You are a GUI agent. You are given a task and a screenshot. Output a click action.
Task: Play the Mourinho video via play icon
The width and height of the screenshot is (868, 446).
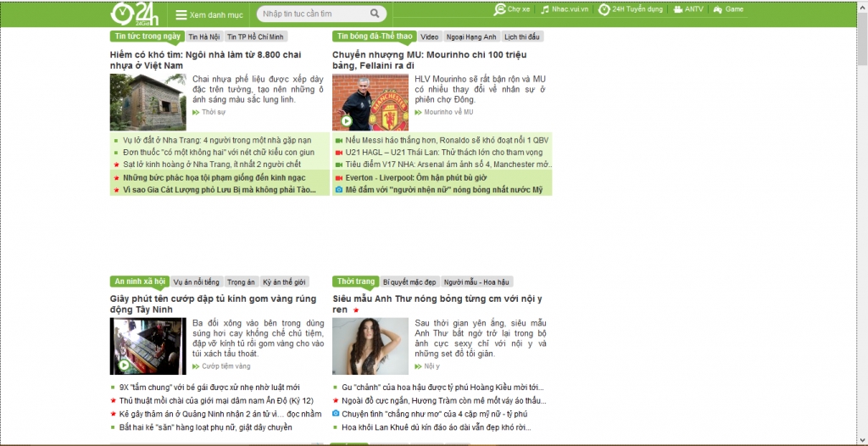(x=347, y=120)
